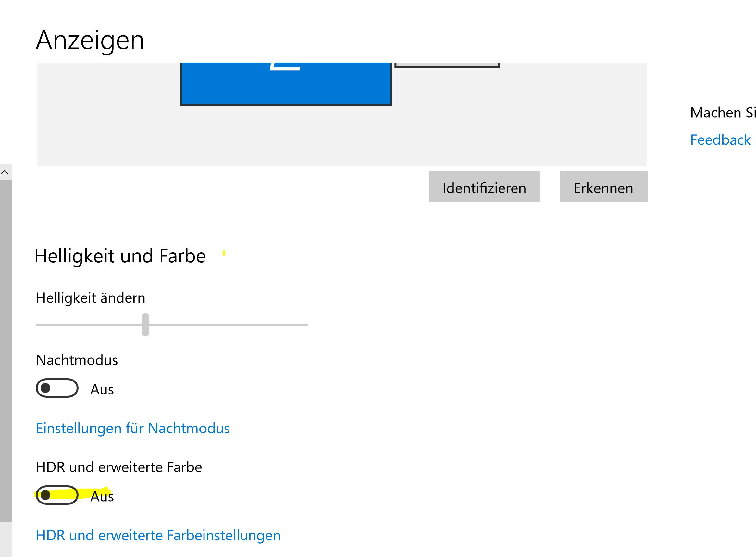Click the Aus label beside HDR toggle
This screenshot has height=557, width=756.
click(102, 497)
